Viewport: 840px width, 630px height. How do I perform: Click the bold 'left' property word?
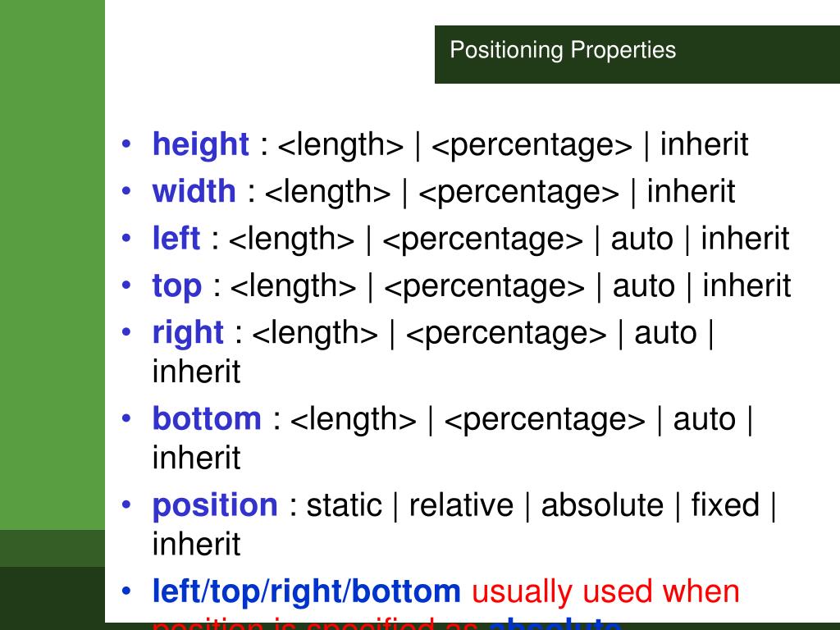pyautogui.click(x=176, y=239)
